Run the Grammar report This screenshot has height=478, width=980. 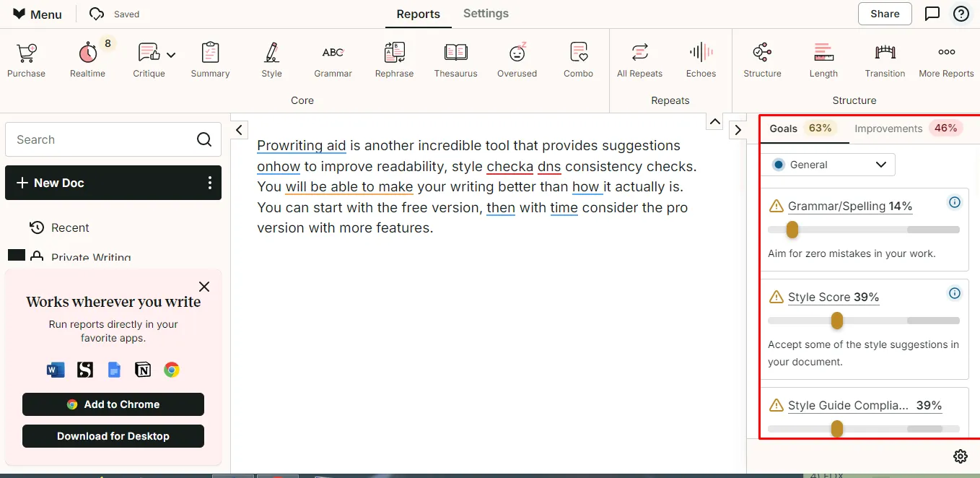click(x=333, y=60)
